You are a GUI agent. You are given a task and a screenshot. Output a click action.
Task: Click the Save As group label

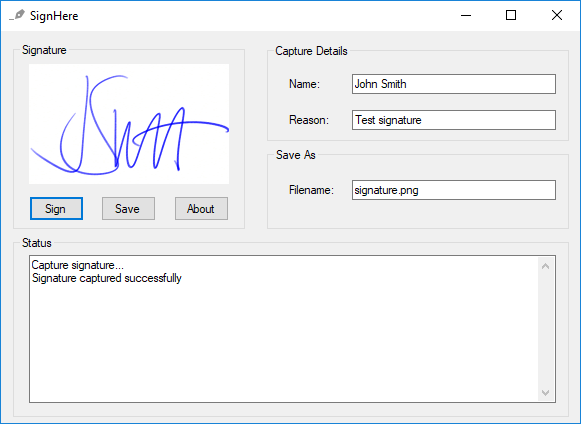pos(296,155)
